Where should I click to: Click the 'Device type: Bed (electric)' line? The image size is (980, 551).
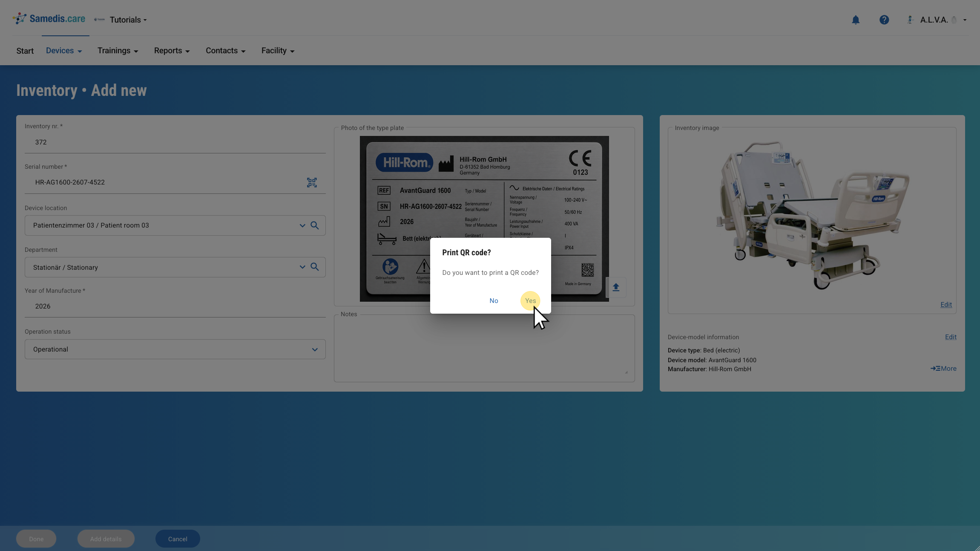coord(704,351)
